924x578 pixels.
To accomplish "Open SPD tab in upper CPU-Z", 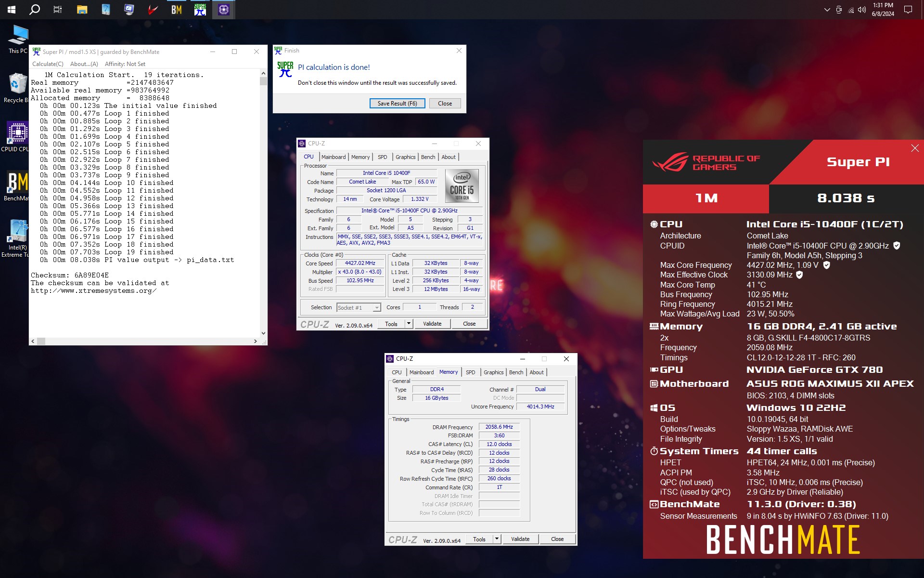I will coord(383,157).
